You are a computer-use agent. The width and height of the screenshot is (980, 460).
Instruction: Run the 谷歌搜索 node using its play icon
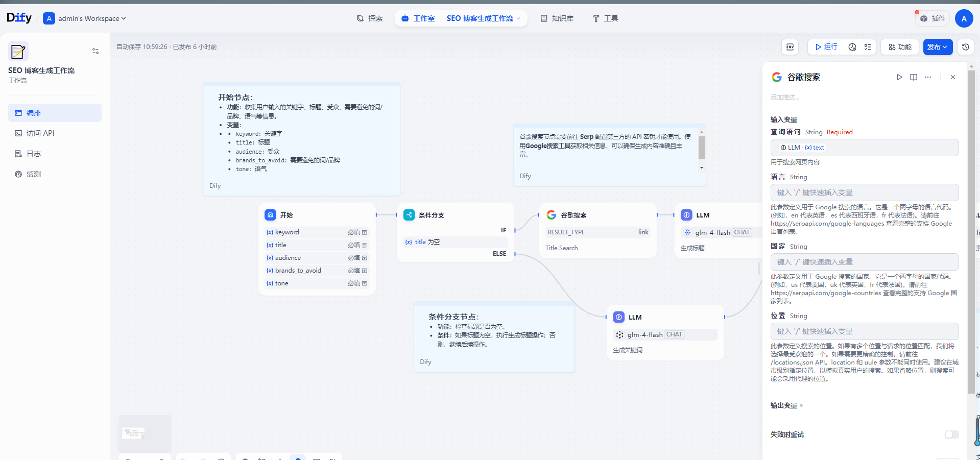899,77
